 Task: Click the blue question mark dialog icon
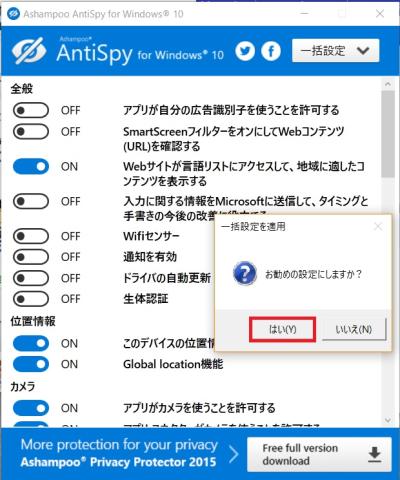[x=245, y=274]
